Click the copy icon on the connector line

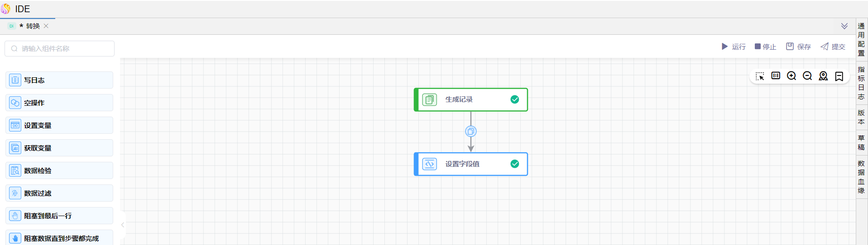pos(471,132)
